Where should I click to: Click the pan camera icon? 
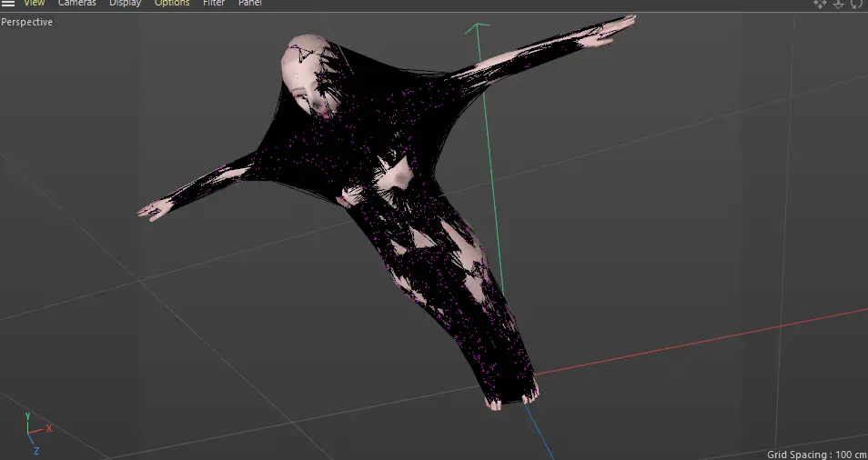tap(820, 4)
